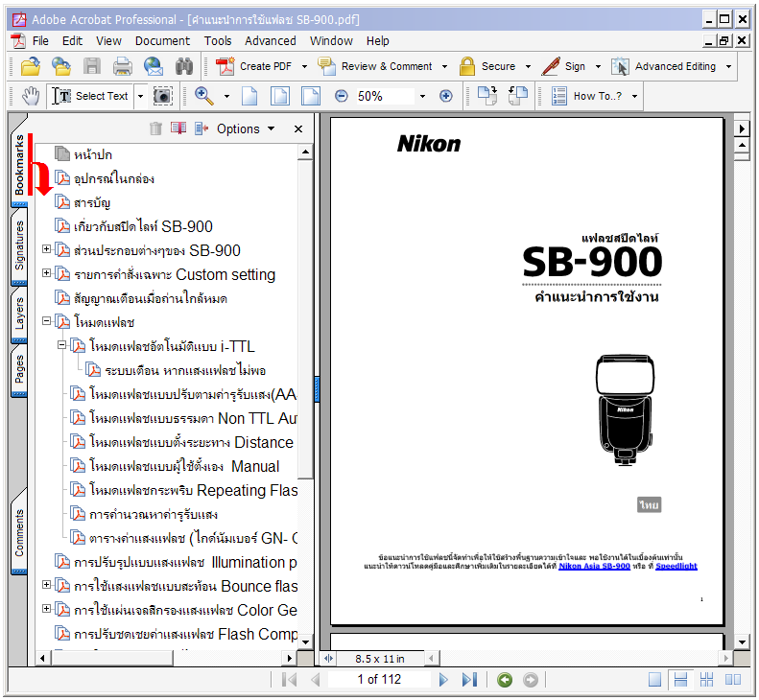Viewport: 759px width, 700px height.
Task: Click the zoom out minus button
Action: click(x=342, y=96)
